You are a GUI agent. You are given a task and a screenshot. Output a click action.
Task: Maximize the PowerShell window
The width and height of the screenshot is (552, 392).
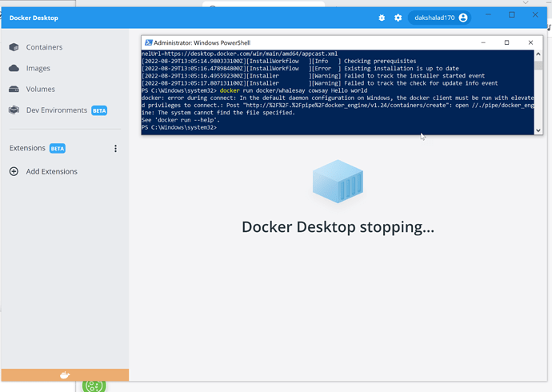point(506,42)
